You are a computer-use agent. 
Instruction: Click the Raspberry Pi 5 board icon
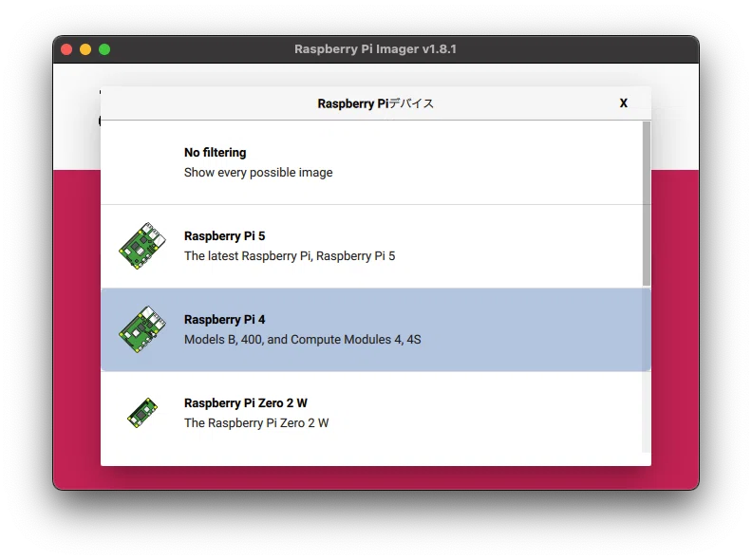click(142, 246)
